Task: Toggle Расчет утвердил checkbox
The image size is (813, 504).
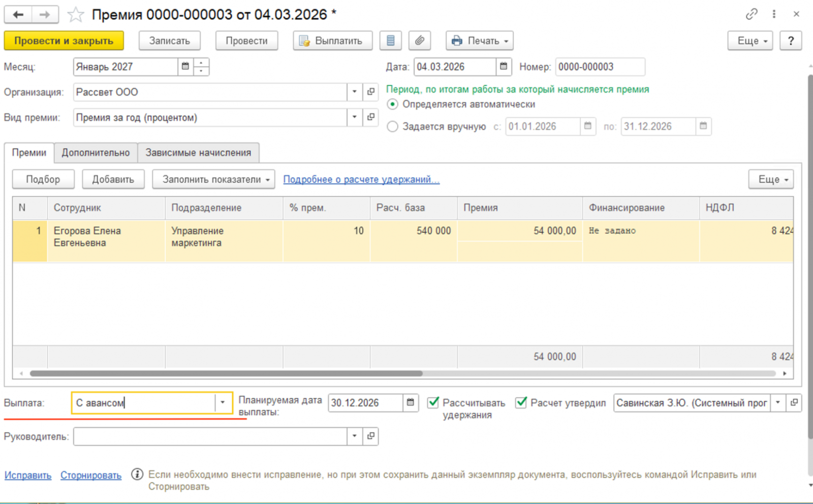Action: 521,403
